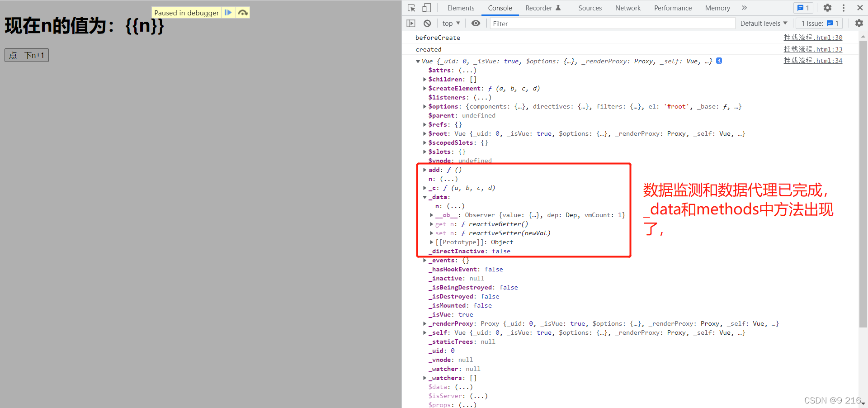
Task: Open the messages badge showing 1
Action: 803,8
